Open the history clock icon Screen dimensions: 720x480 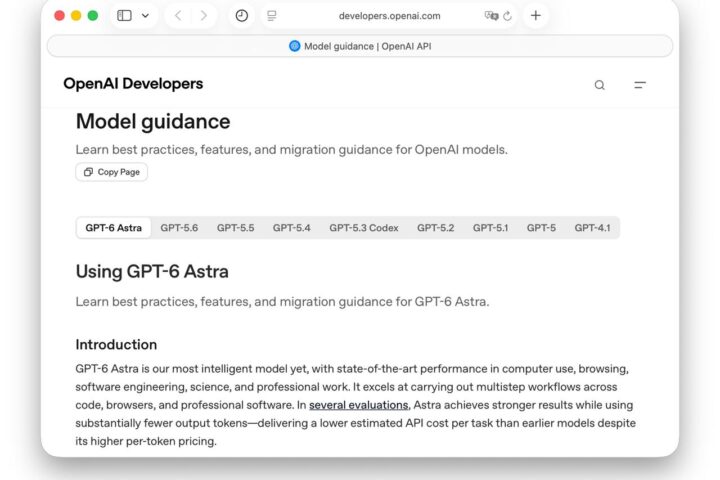pyautogui.click(x=242, y=16)
